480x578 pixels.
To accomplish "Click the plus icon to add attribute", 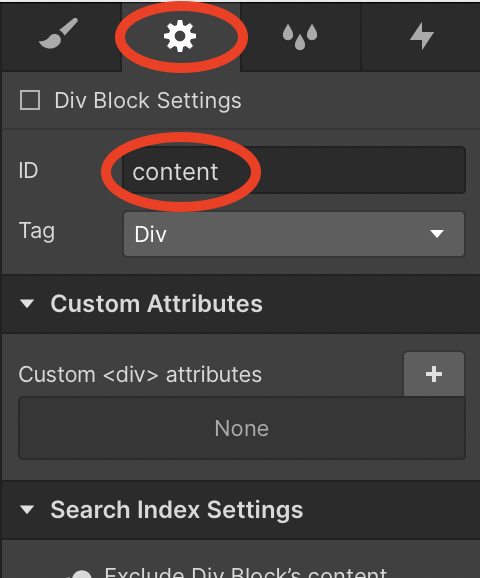I will tap(434, 374).
